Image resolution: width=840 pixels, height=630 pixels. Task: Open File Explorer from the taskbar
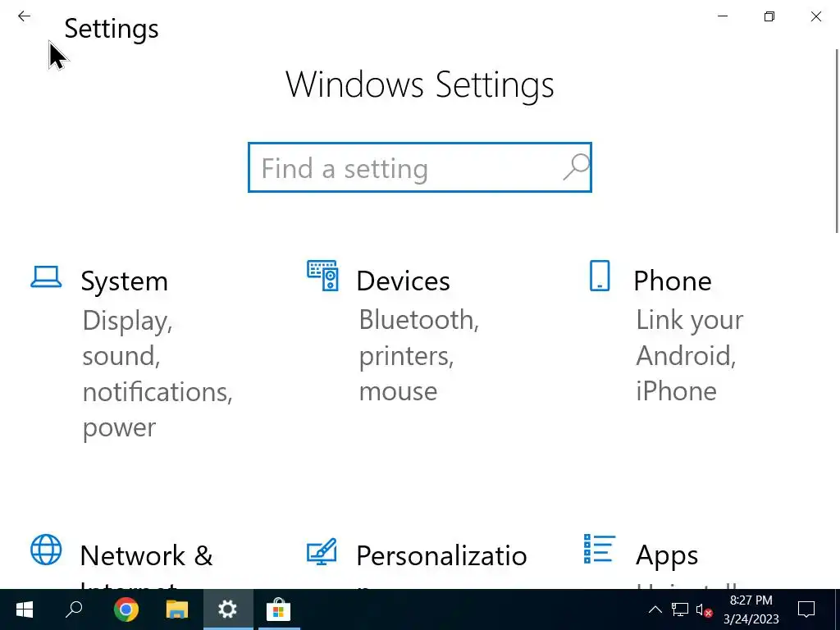click(x=177, y=609)
